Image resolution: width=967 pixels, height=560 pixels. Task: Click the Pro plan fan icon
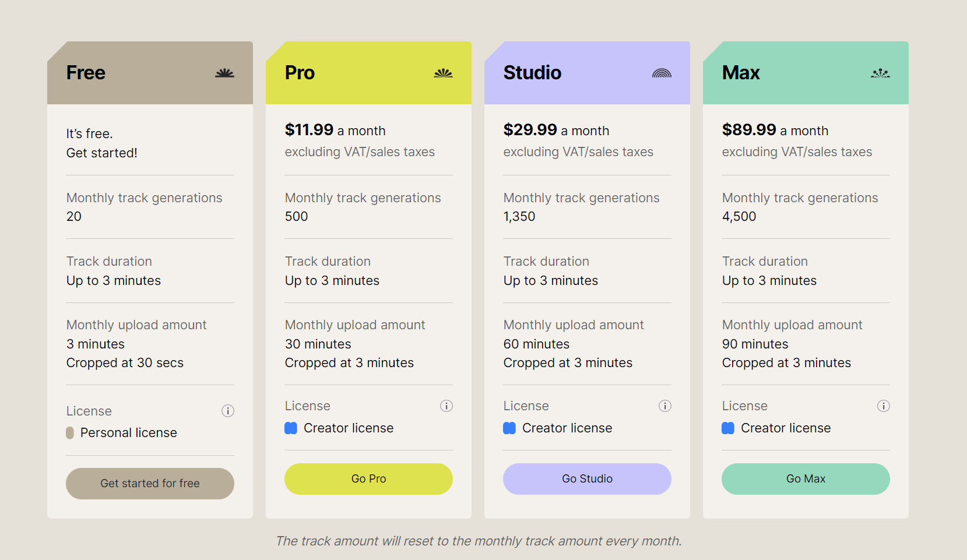(443, 73)
